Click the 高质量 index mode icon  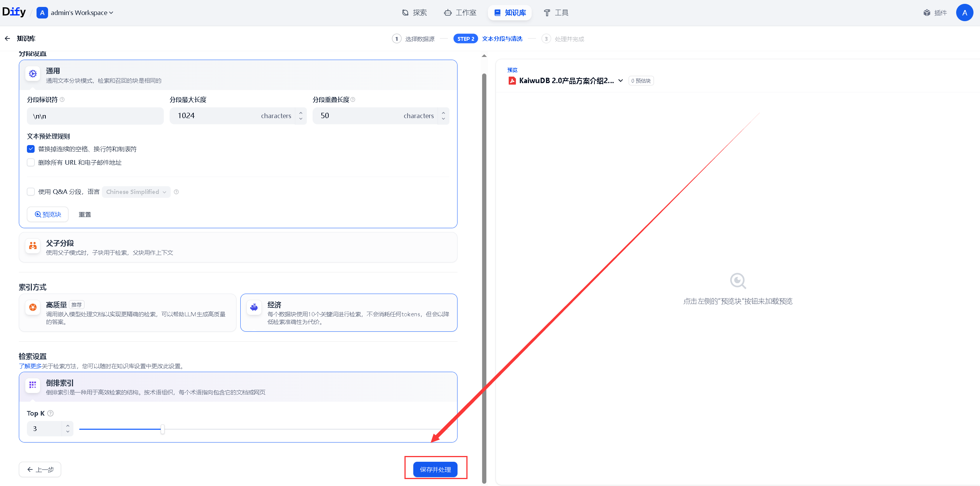point(33,307)
